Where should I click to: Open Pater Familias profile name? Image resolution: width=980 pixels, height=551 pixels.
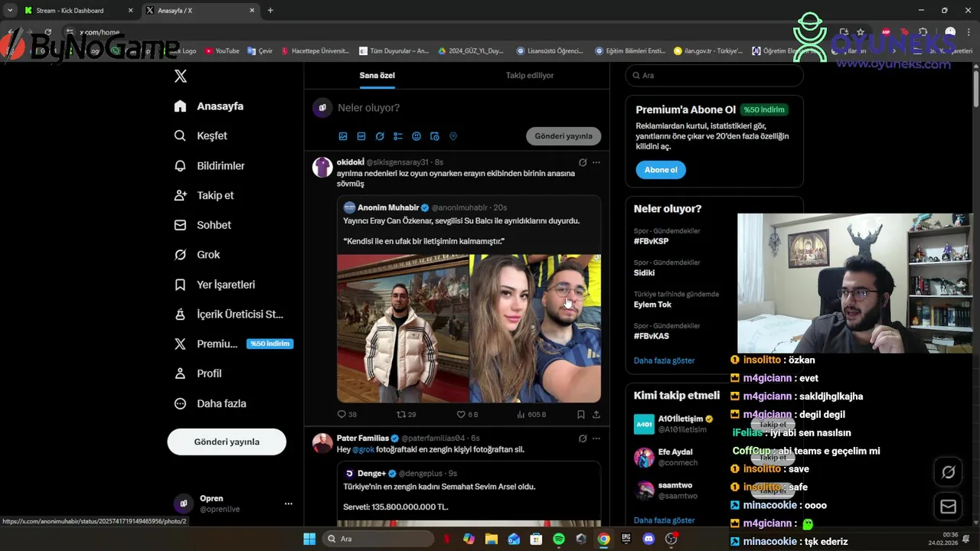coord(363,439)
